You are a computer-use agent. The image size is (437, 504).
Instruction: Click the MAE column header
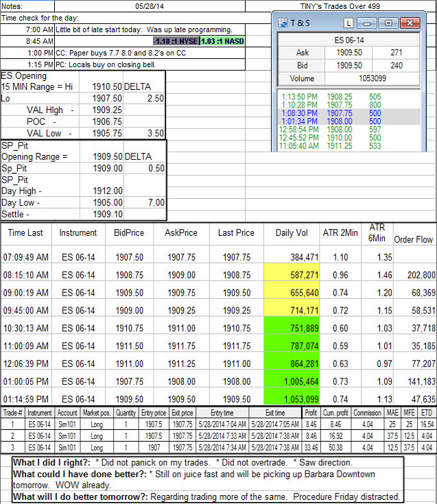tap(392, 413)
